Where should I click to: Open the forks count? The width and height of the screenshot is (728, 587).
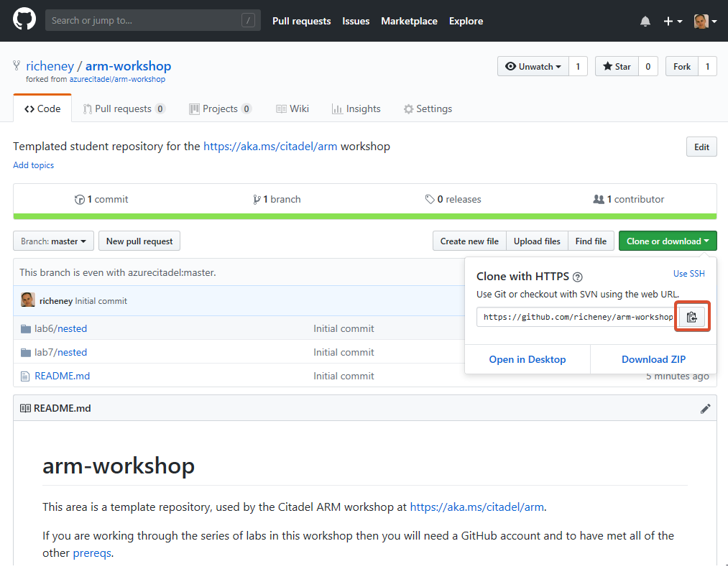[707, 66]
